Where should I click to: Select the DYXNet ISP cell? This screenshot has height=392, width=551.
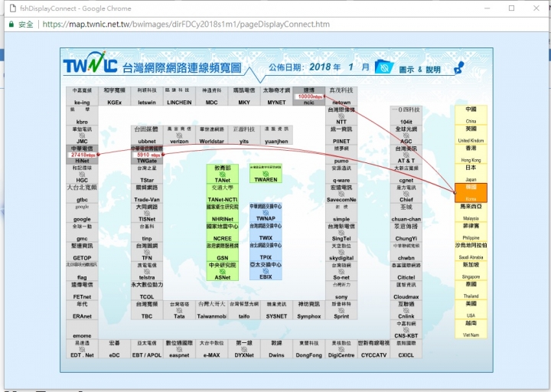pyautogui.click(x=244, y=349)
